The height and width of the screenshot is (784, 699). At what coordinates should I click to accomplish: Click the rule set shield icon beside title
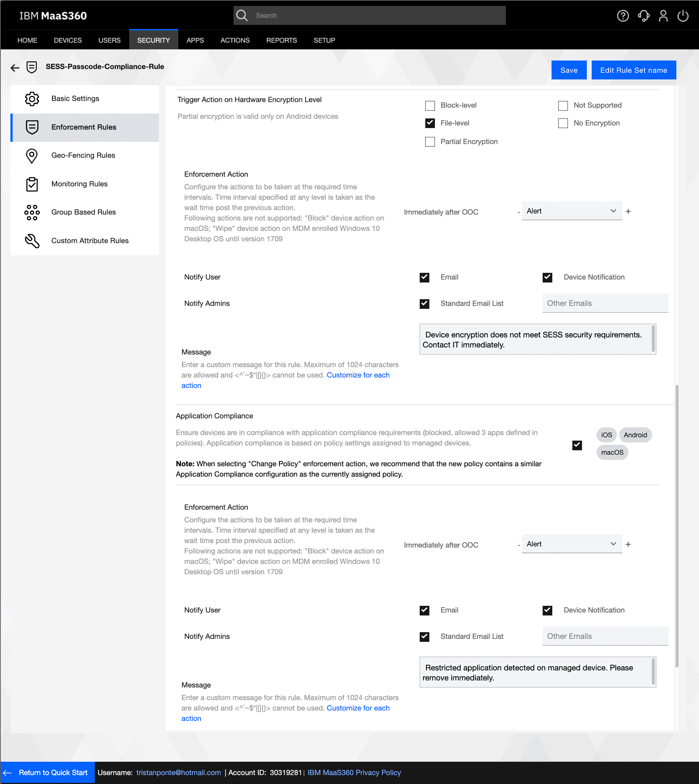(32, 67)
